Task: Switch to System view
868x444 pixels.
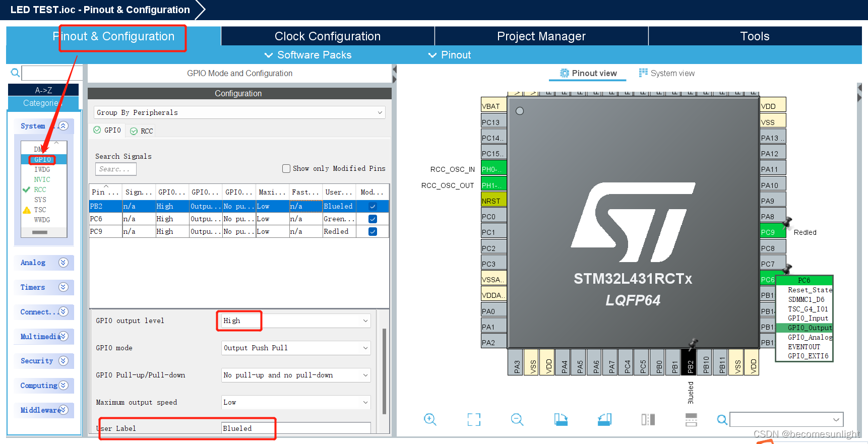Action: point(666,73)
